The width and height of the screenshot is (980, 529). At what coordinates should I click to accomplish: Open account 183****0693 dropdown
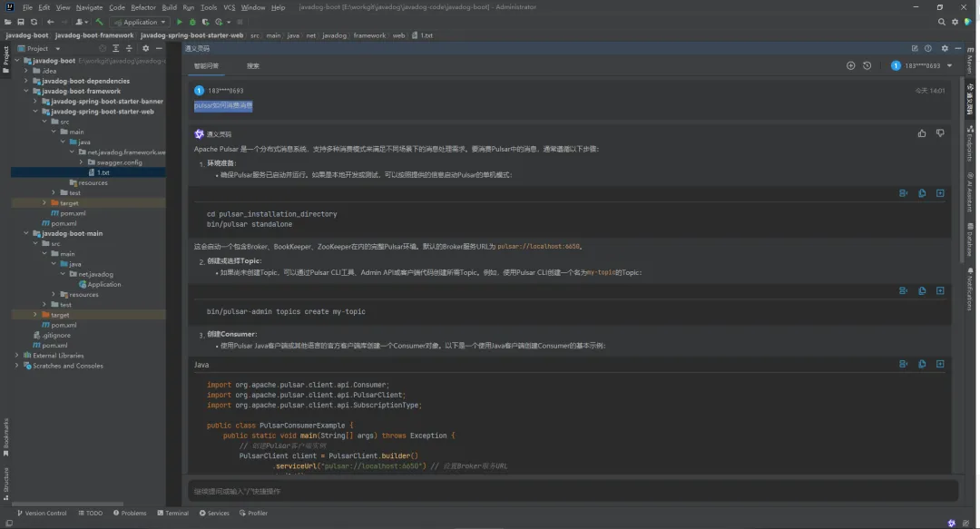pyautogui.click(x=922, y=65)
